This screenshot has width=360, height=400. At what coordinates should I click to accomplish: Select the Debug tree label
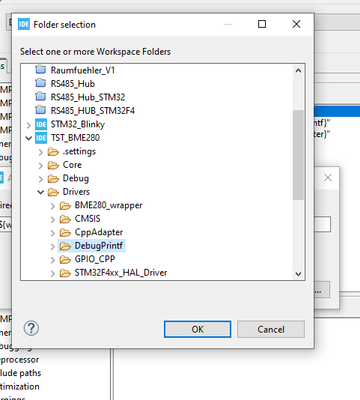pyautogui.click(x=76, y=178)
